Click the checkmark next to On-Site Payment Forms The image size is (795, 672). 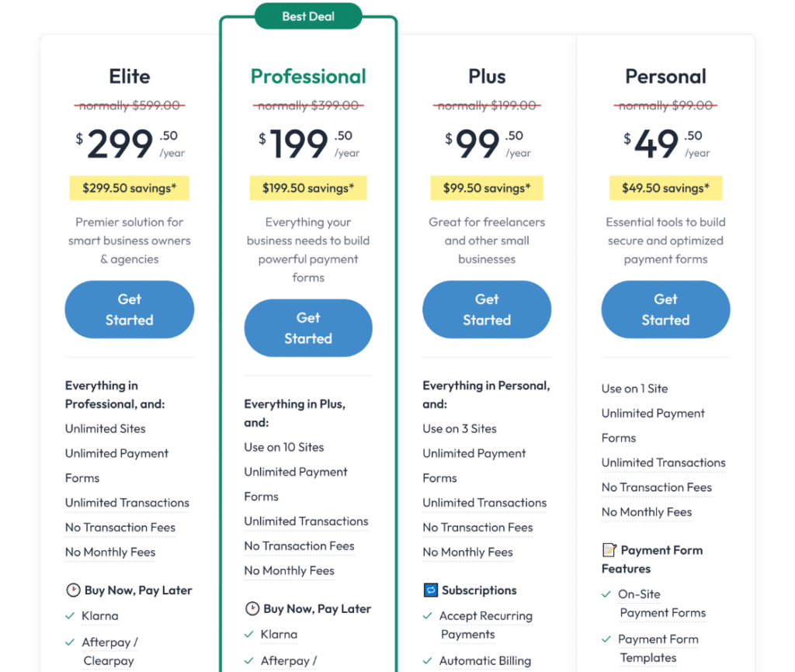[606, 594]
